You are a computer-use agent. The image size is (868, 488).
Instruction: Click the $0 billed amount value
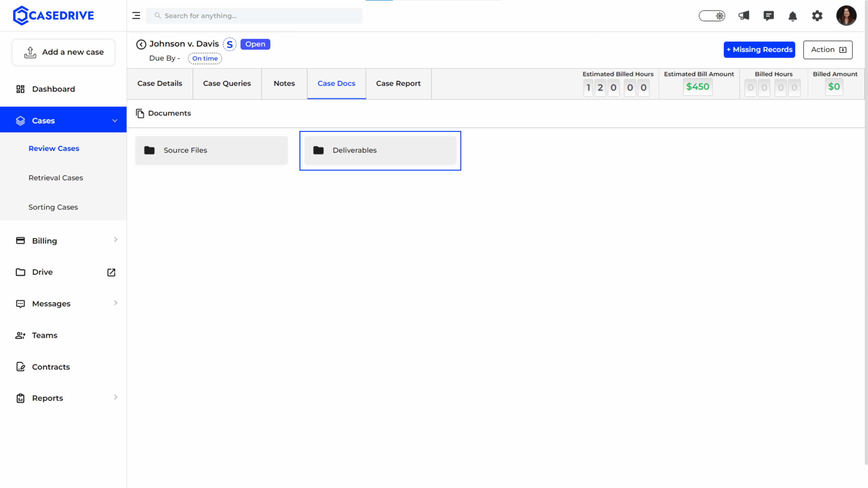click(x=834, y=87)
